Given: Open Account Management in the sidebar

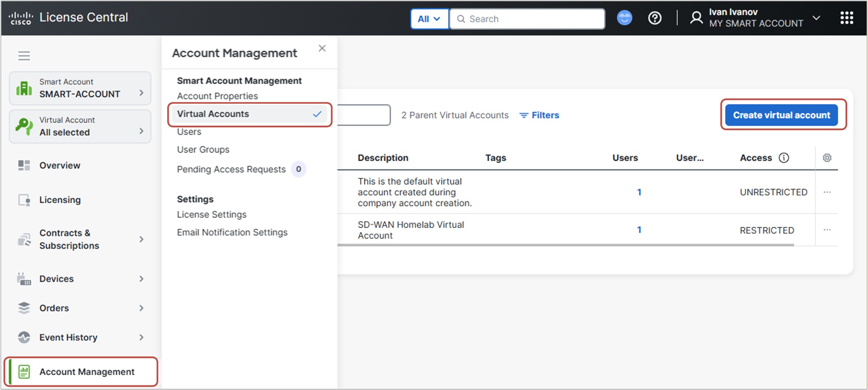Looking at the screenshot, I should (82, 372).
